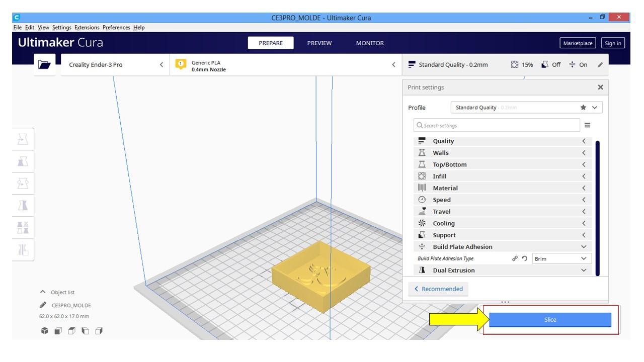
Task: Click the Infill category icon
Action: 422,176
